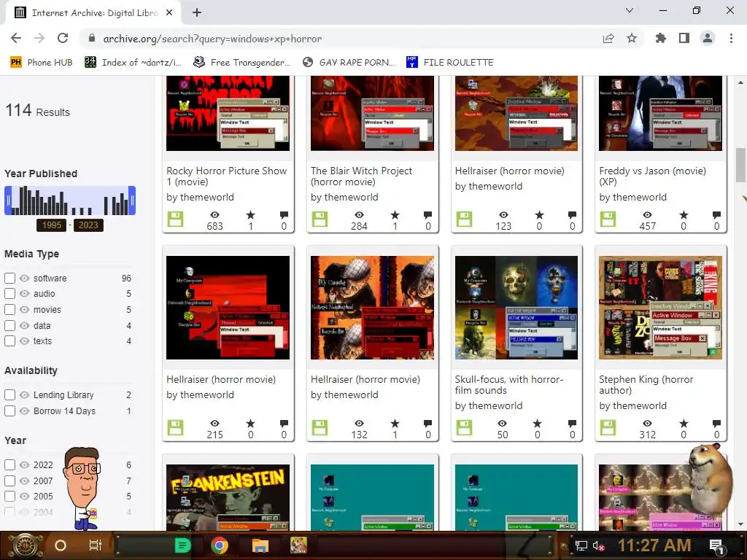
Task: Open the Index of ~dartz bookmark
Action: point(133,63)
